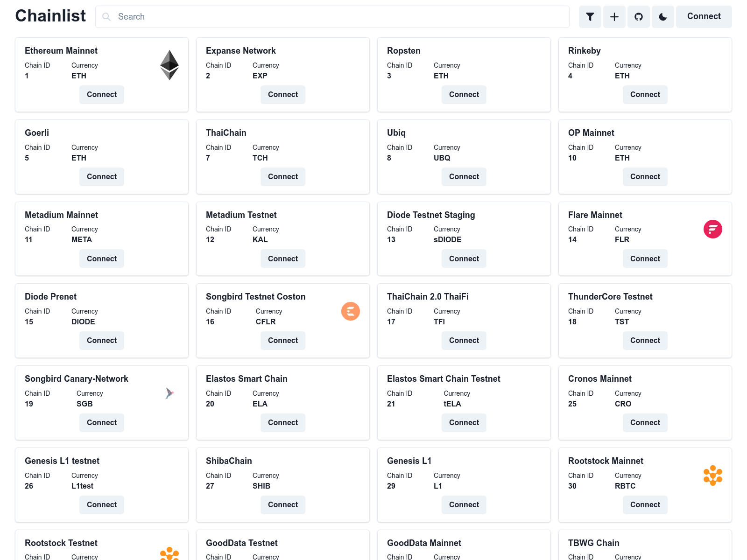Focus the Search input field
Image resolution: width=747 pixels, height=560 pixels.
pyautogui.click(x=332, y=17)
